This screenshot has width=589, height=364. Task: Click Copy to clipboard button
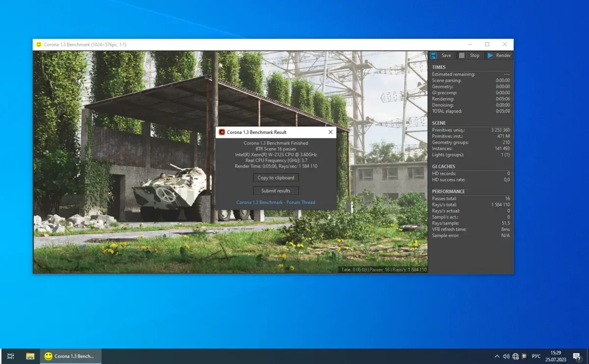pos(276,178)
